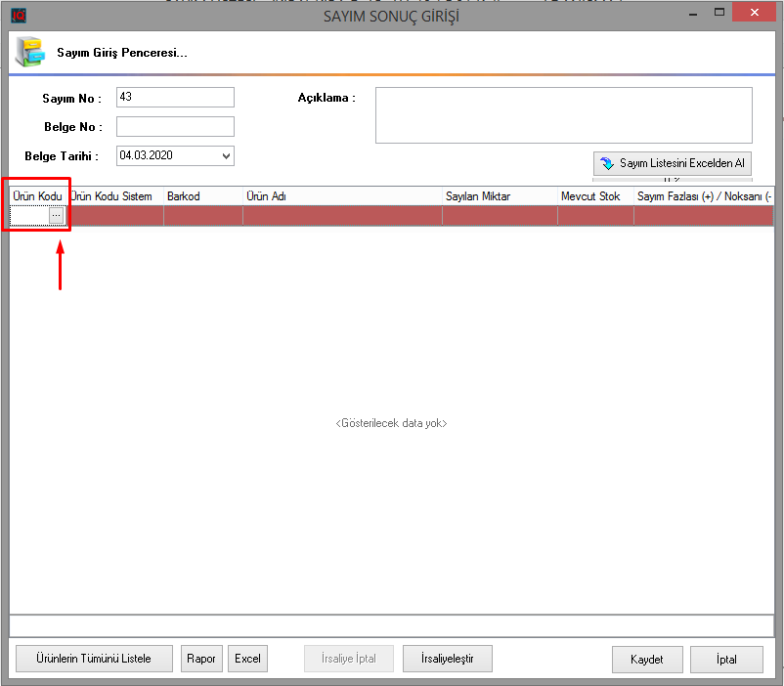Open the Belge Tarihi date dropdown
The height and width of the screenshot is (686, 784).
pos(227,156)
